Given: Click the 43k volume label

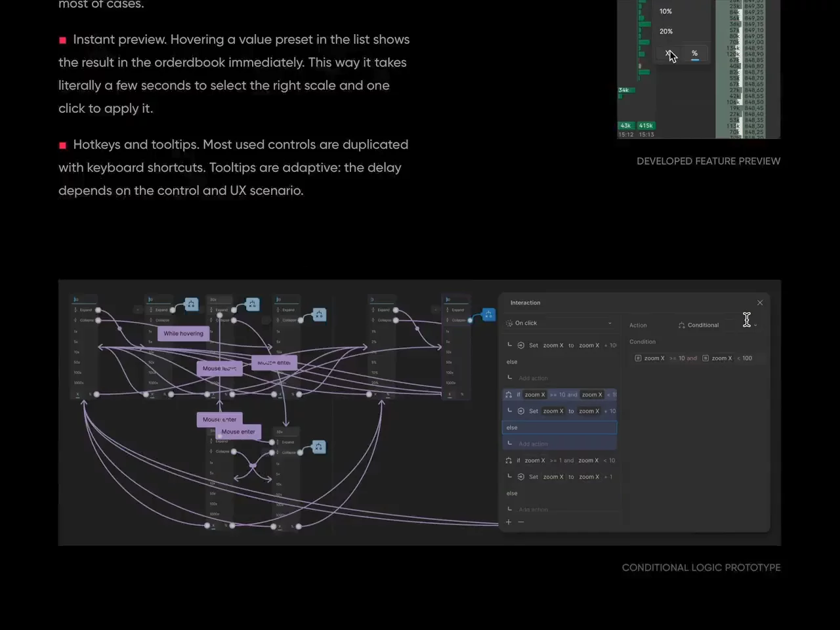Looking at the screenshot, I should click(626, 125).
